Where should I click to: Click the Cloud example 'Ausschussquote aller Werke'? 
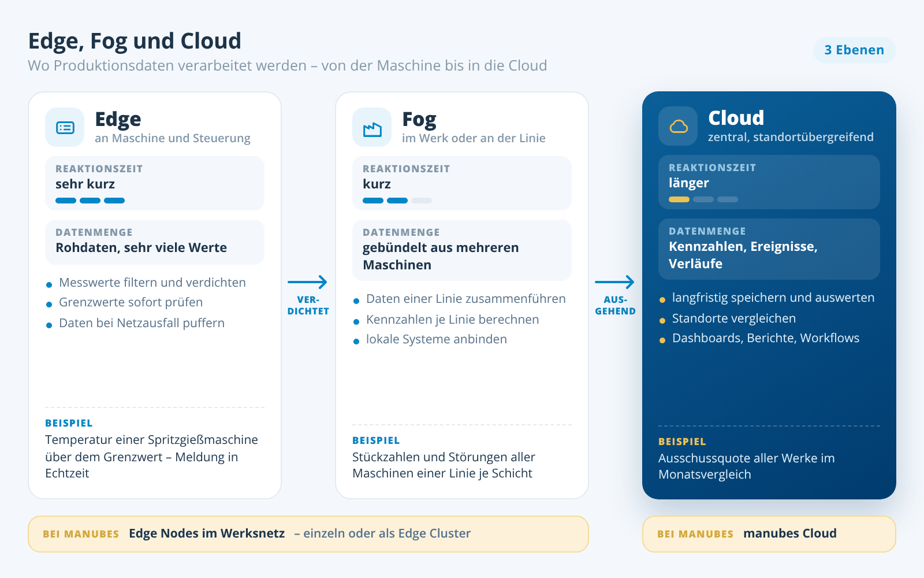pos(746,466)
